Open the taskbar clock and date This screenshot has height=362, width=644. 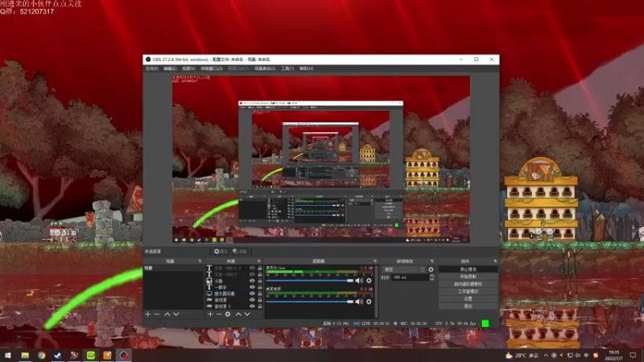(x=614, y=355)
